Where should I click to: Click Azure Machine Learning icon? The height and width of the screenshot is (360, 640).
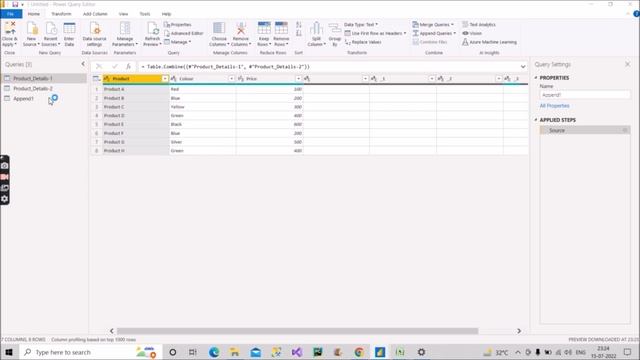pyautogui.click(x=465, y=42)
